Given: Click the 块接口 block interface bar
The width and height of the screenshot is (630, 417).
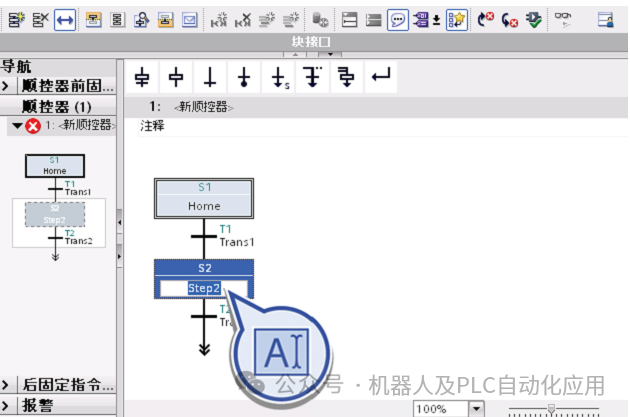Looking at the screenshot, I should coord(314,42).
